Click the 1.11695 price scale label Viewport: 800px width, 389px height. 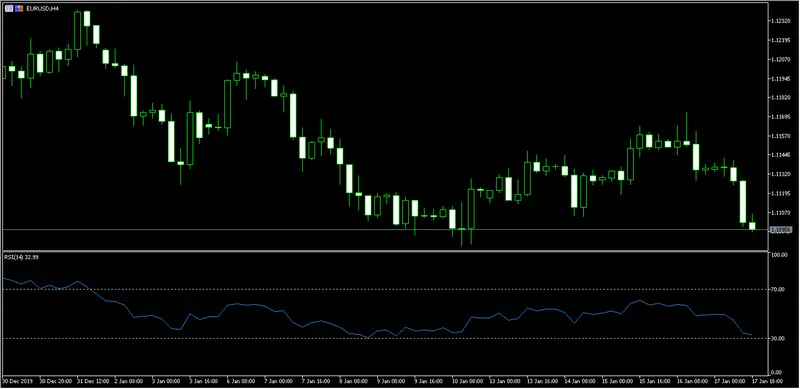pyautogui.click(x=782, y=117)
